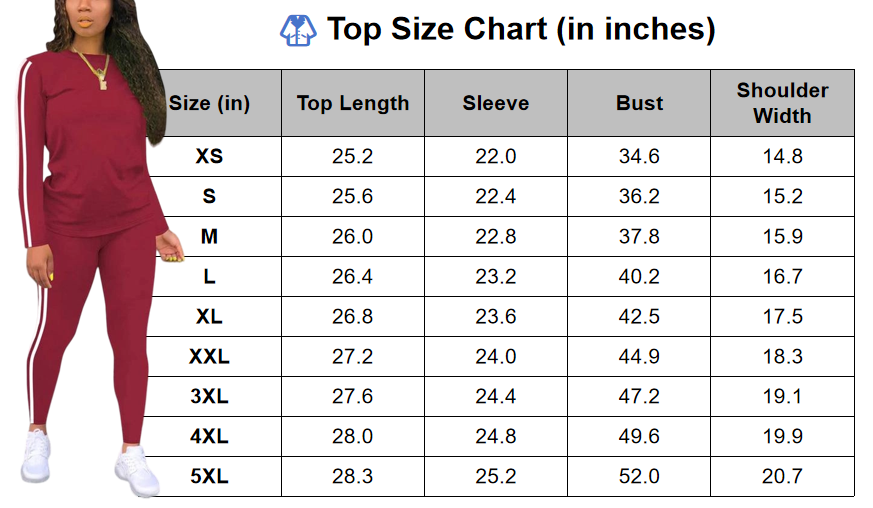Select the 14.8 shoulder width for XS

click(x=782, y=156)
